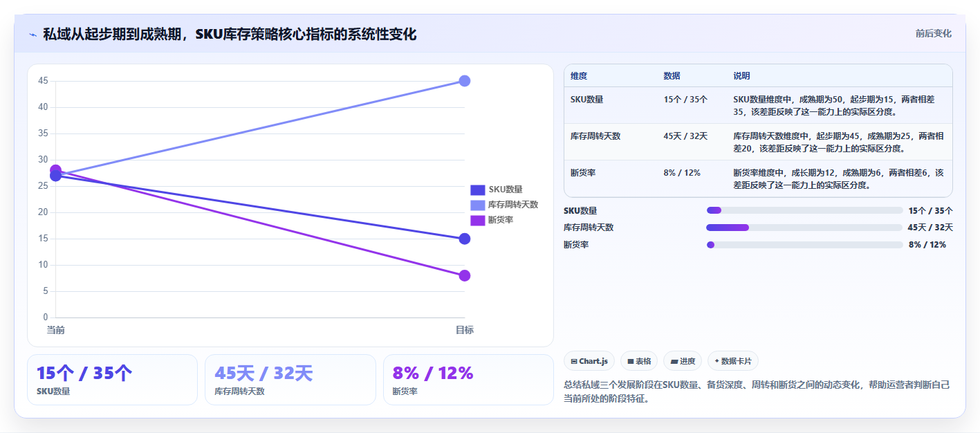Screen dimensions: 980x433
Task: Open the 45天 / 32天 库存周转天数 card
Action: click(290, 380)
